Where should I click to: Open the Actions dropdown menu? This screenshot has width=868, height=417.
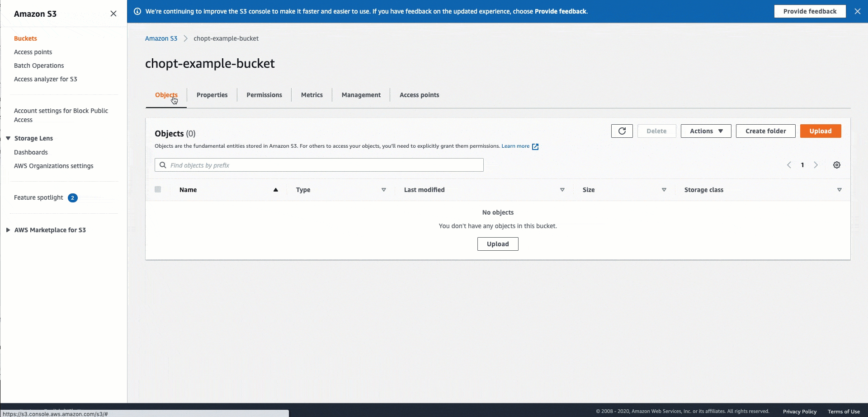[x=705, y=131]
